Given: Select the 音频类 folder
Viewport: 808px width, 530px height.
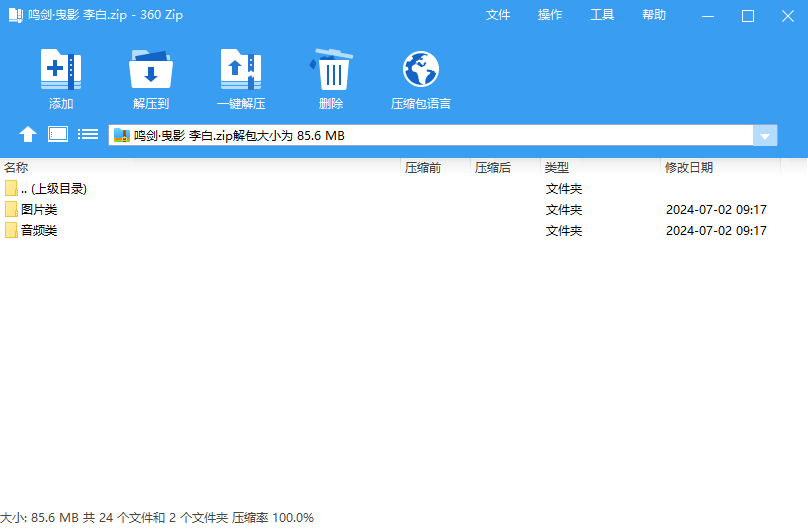Looking at the screenshot, I should click(39, 231).
